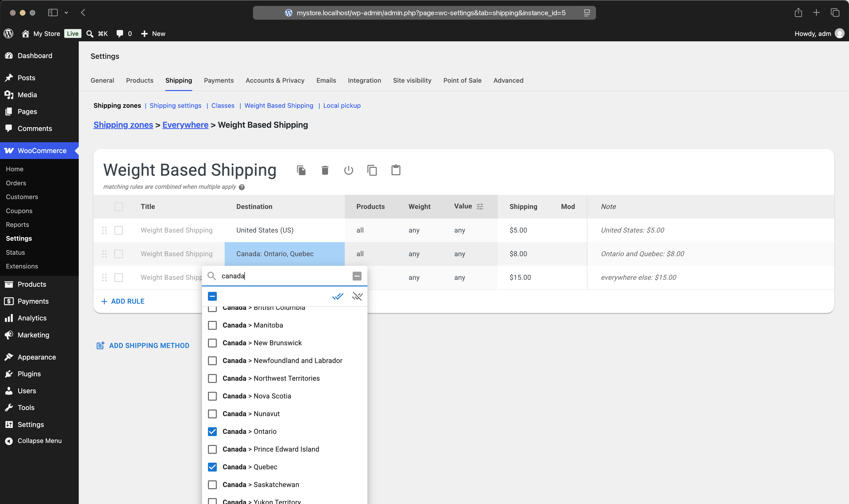Toggle the power enable/disable icon

(x=348, y=170)
